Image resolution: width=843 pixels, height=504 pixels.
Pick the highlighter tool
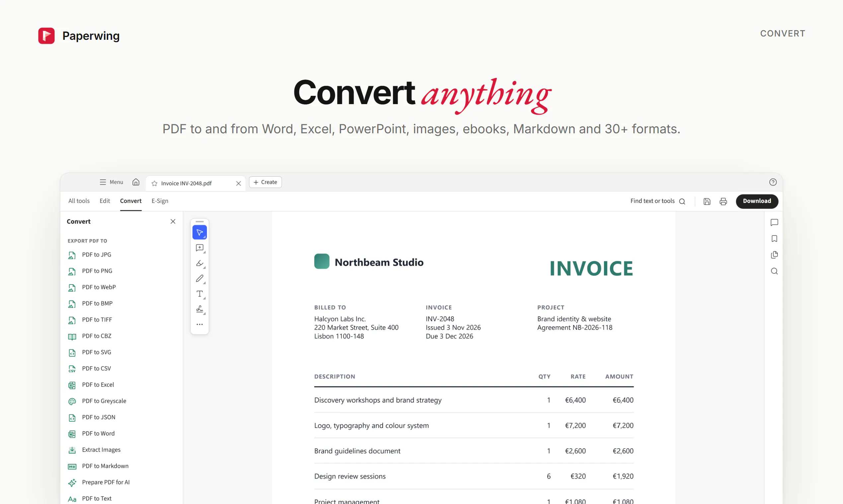[x=199, y=263]
